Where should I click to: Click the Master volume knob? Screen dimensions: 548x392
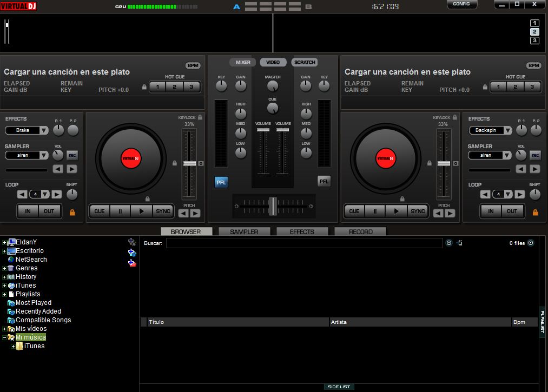(x=273, y=86)
